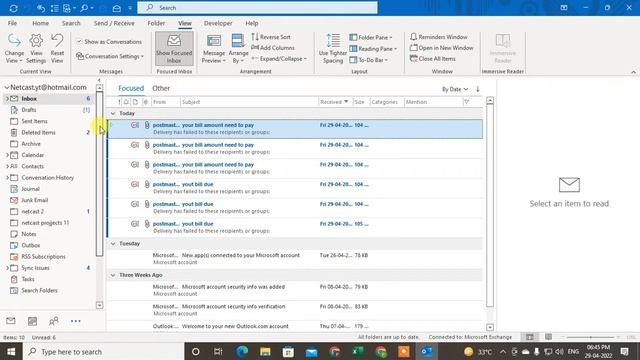Open the File tab
The width and height of the screenshot is (640, 360).
tap(12, 23)
